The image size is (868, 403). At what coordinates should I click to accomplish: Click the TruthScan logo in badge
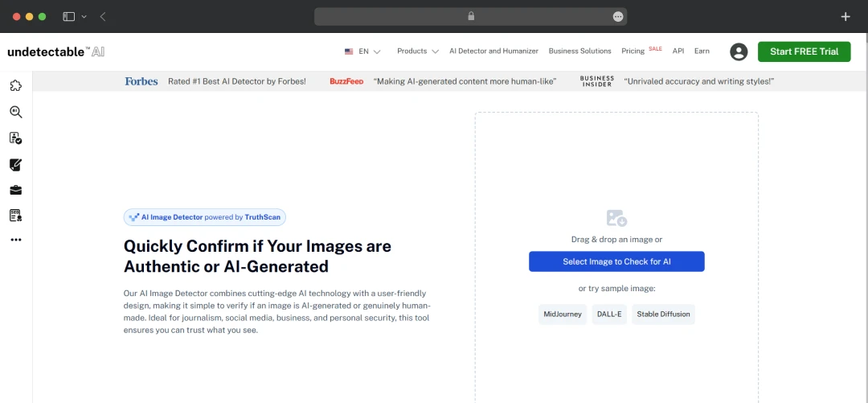coord(133,217)
